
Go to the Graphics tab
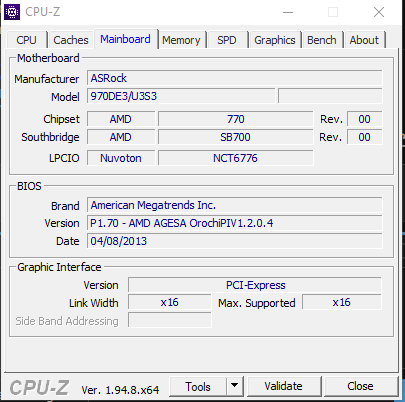275,40
